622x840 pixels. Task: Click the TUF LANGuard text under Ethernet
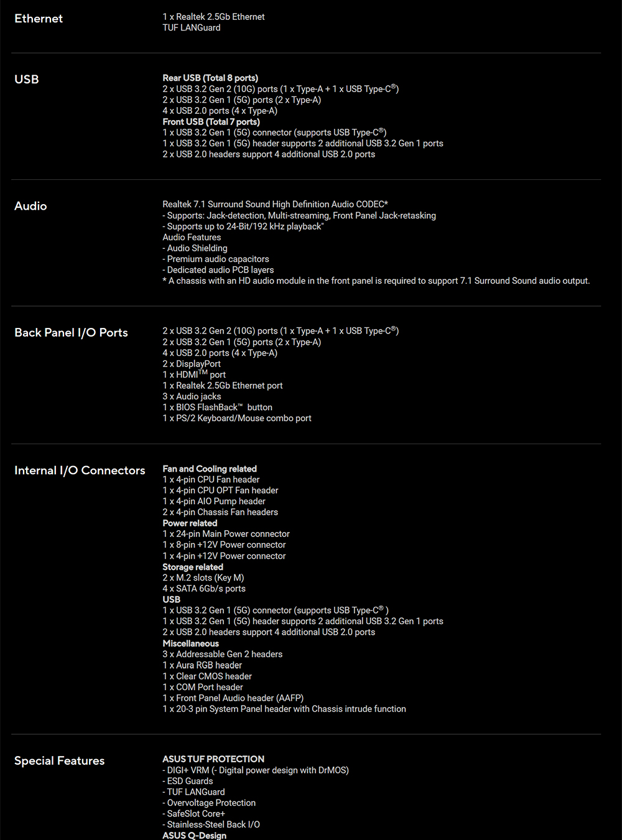point(192,28)
